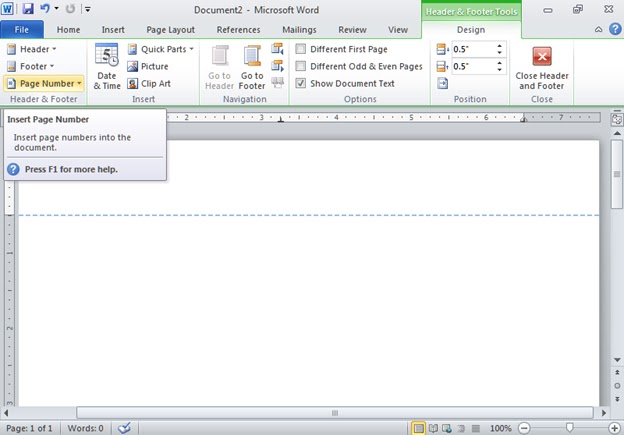Uncheck Show Document Text
624x435 pixels.
tap(301, 83)
